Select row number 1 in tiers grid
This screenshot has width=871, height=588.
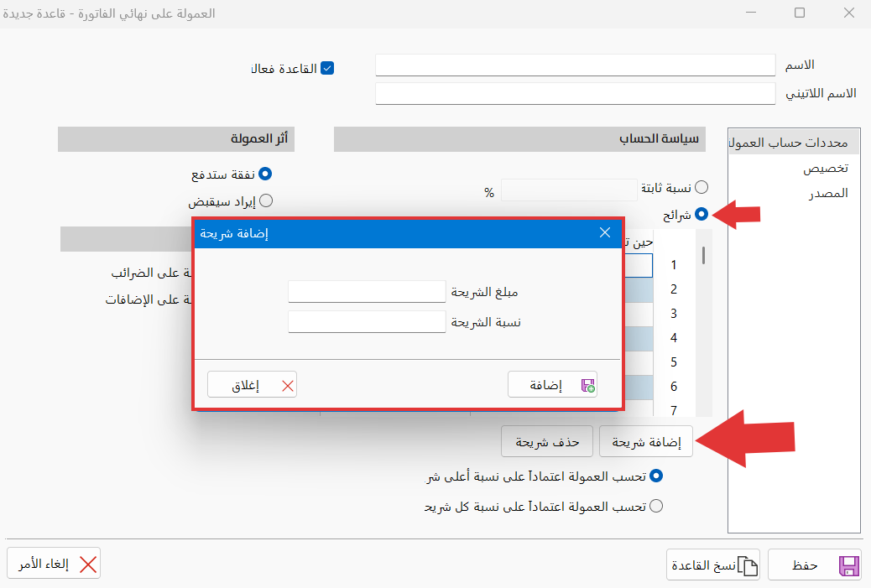pyautogui.click(x=674, y=265)
